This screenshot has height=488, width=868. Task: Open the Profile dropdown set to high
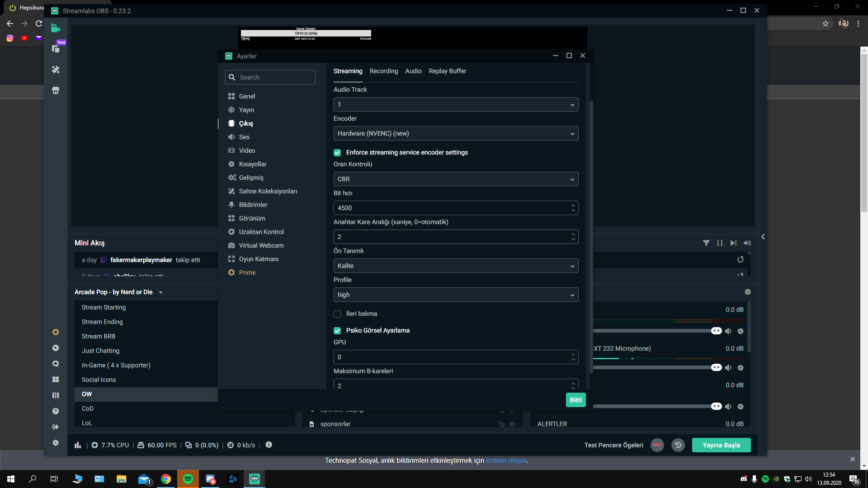coord(456,295)
